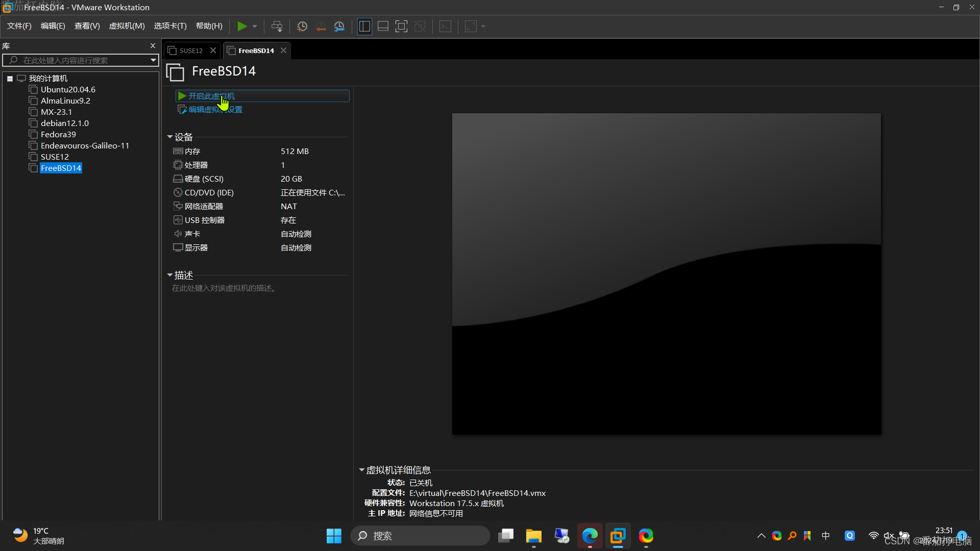This screenshot has height=551, width=980.
Task: Collapse the 虚拟机详细信息 section
Action: coord(362,470)
